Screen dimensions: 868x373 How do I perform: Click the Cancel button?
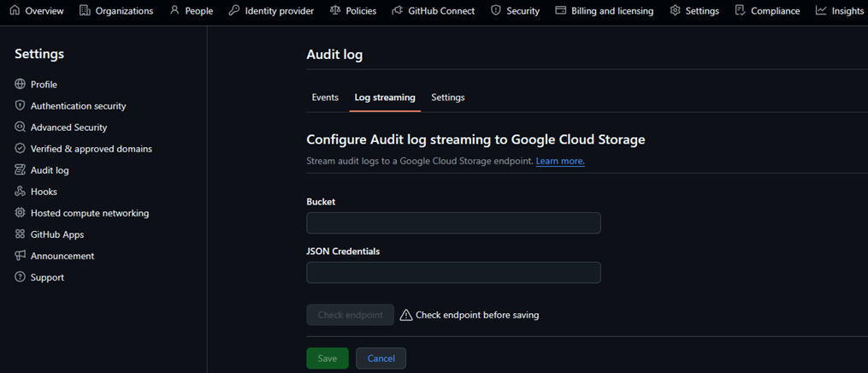click(x=381, y=358)
